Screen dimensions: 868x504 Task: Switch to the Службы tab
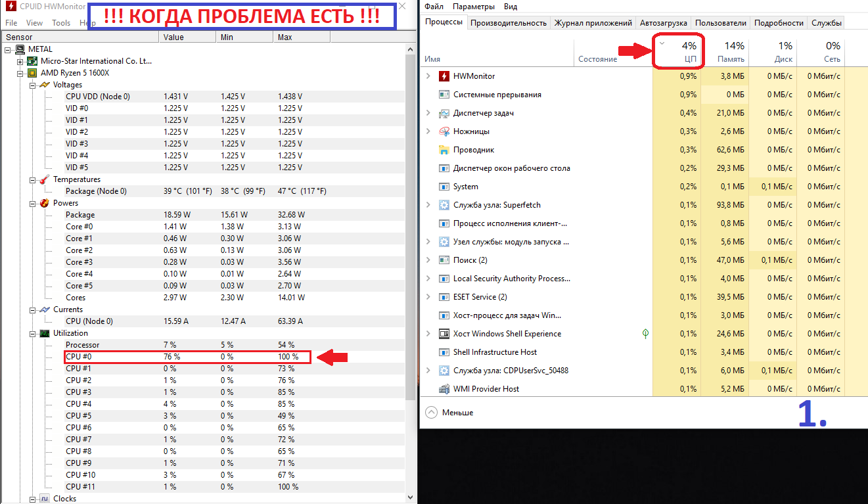coord(827,22)
